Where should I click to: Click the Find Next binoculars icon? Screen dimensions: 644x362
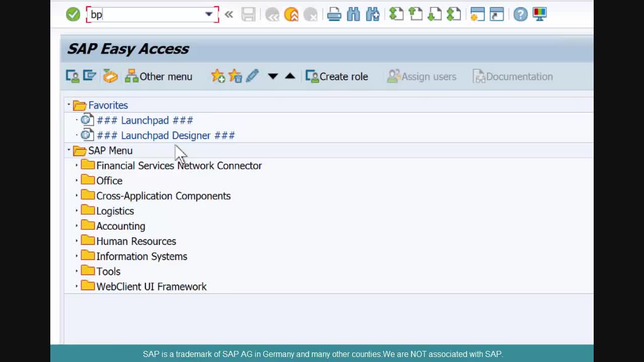[x=372, y=15]
